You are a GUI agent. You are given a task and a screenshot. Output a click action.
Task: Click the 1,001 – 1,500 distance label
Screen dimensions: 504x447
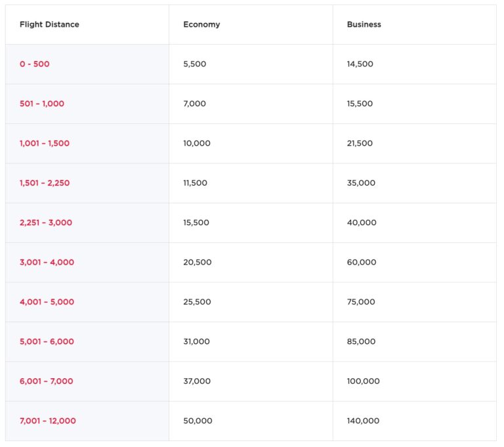pyautogui.click(x=45, y=143)
